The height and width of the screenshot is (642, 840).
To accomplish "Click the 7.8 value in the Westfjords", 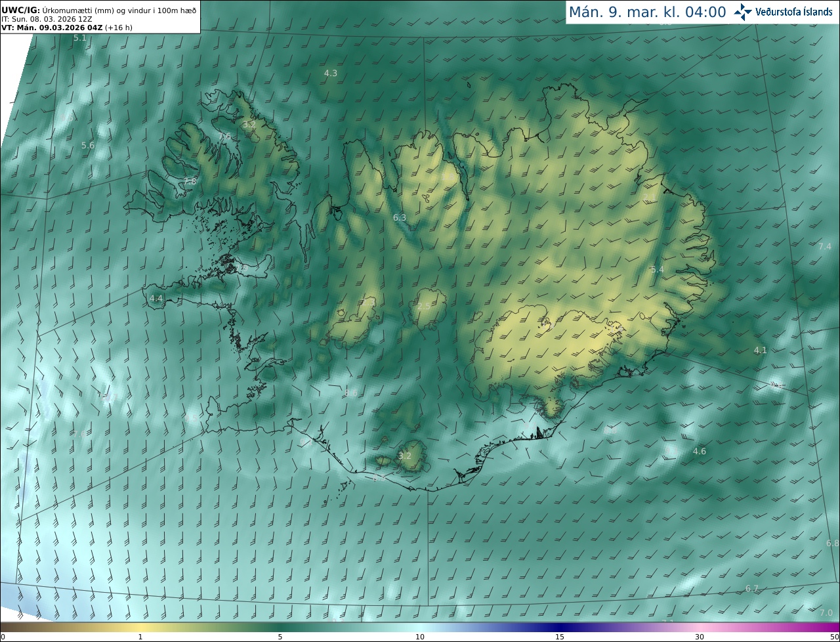I will 190,181.
